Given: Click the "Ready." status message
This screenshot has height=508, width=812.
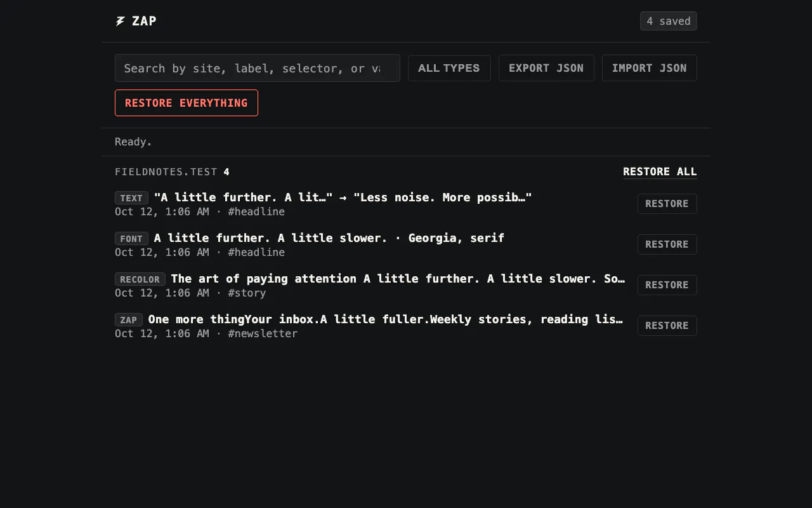Looking at the screenshot, I should pyautogui.click(x=133, y=142).
